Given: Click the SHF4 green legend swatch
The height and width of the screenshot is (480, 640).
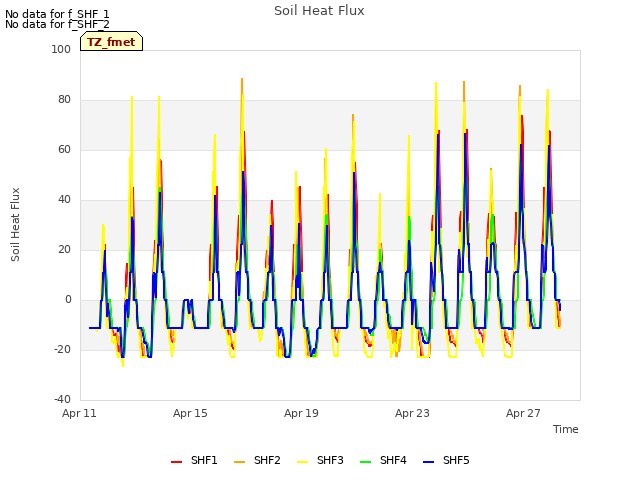Looking at the screenshot, I should 366,462.
